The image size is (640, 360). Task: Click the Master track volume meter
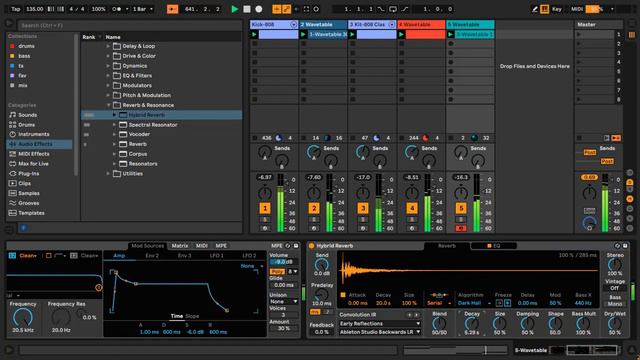point(605,203)
